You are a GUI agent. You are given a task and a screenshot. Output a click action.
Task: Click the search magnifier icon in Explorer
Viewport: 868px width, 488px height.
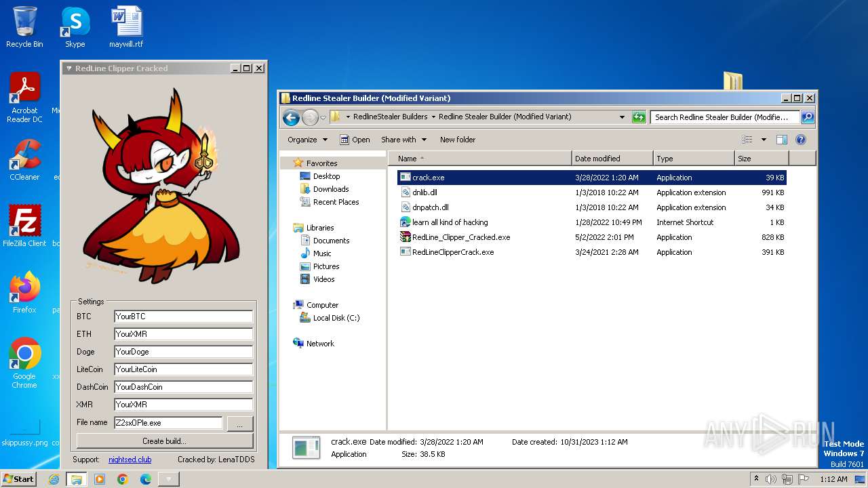(807, 117)
